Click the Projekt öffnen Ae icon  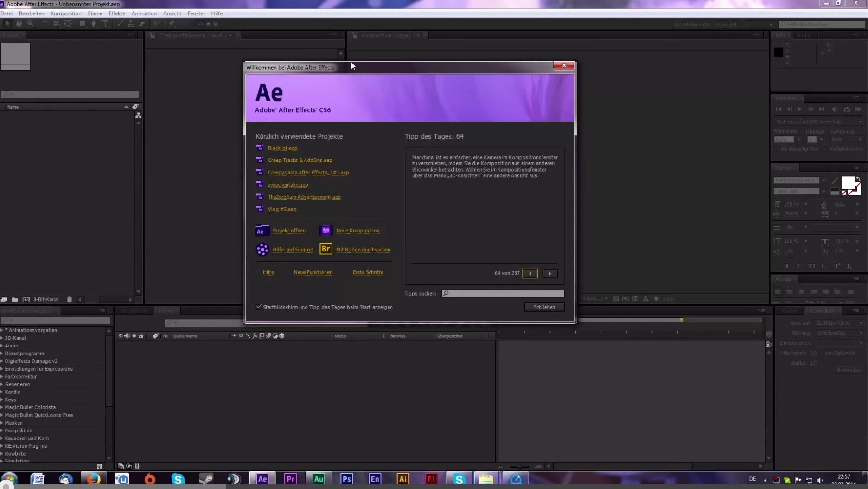[262, 231]
